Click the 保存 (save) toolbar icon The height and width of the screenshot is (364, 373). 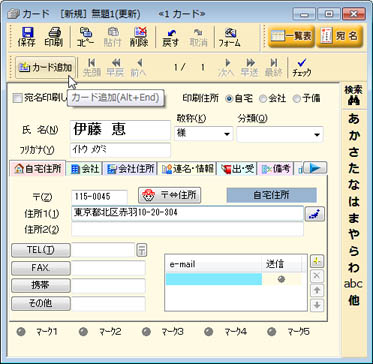[x=26, y=37]
